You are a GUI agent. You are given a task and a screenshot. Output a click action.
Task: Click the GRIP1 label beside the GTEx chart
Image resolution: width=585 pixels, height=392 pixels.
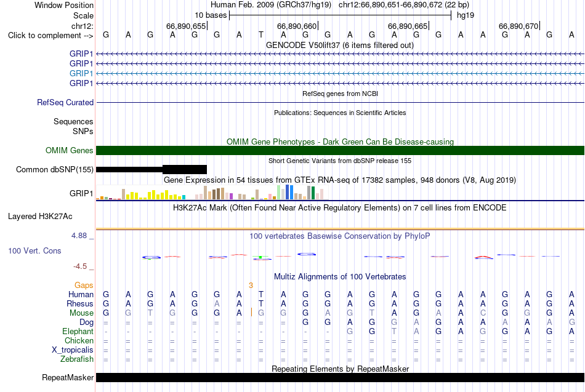[81, 194]
